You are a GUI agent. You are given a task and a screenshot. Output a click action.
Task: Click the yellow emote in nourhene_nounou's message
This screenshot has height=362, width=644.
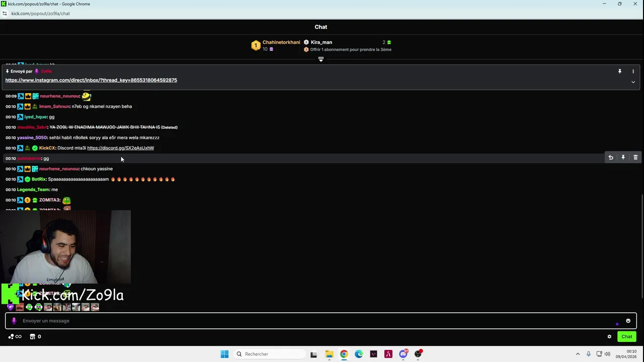[x=87, y=96]
